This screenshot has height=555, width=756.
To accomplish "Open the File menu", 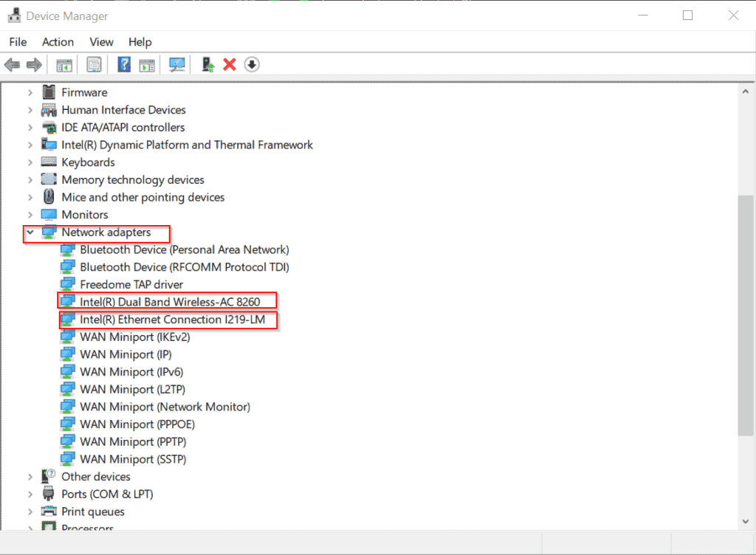I will (x=18, y=42).
